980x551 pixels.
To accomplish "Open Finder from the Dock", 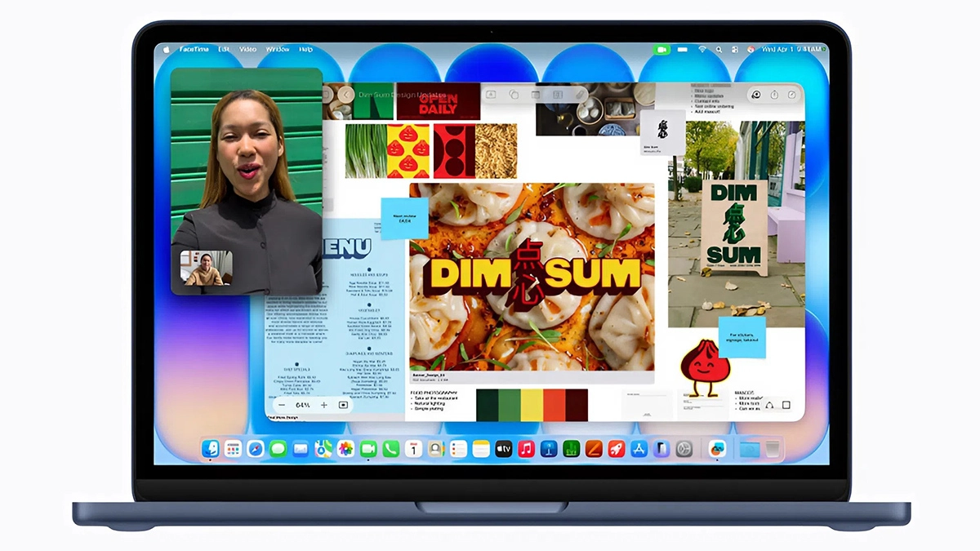I will pyautogui.click(x=211, y=448).
